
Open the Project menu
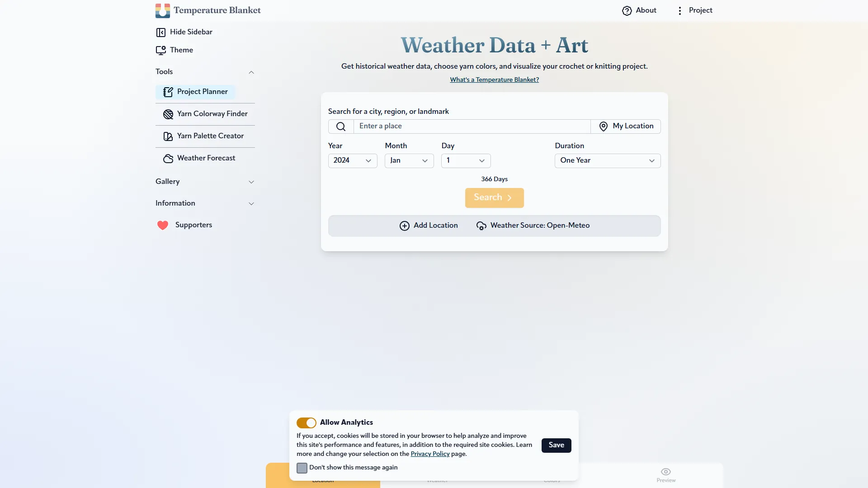point(695,10)
